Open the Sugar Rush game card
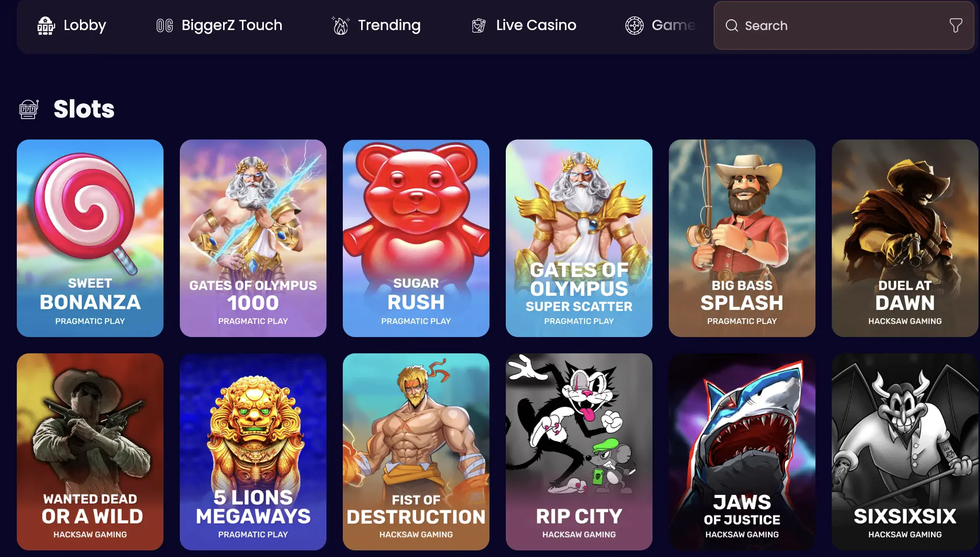The width and height of the screenshot is (980, 557). 416,238
